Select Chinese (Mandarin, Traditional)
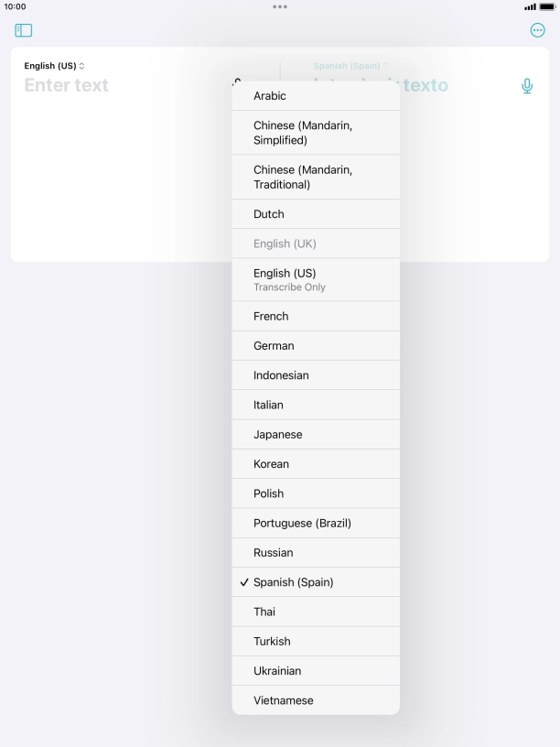Image resolution: width=560 pixels, height=747 pixels. (316, 178)
